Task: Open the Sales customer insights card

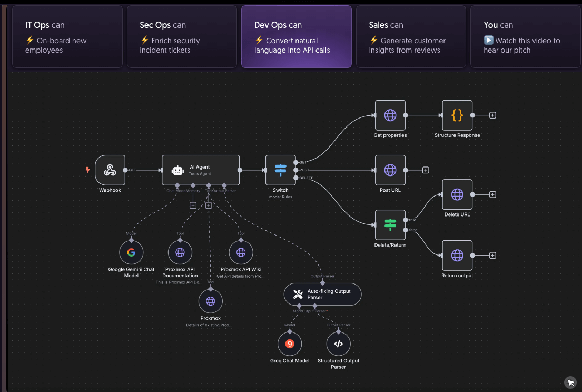Action: coord(410,37)
